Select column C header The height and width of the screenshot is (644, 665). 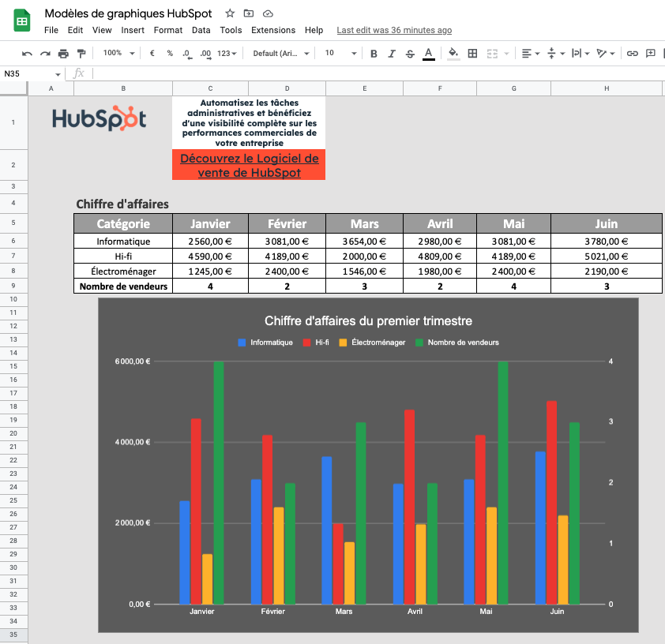pyautogui.click(x=210, y=88)
